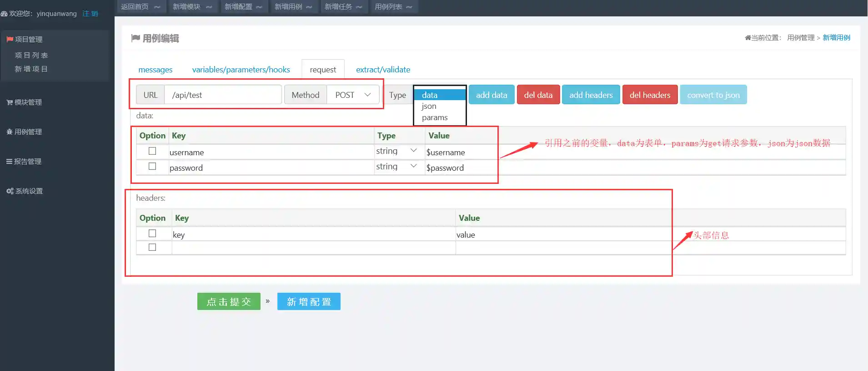
Task: Open the string type dropdown for password
Action: point(396,167)
